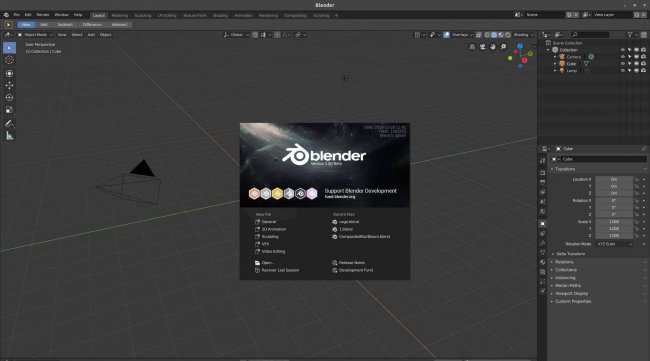The image size is (650, 361).
Task: Open the Global orientation dropdown
Action: [236, 35]
